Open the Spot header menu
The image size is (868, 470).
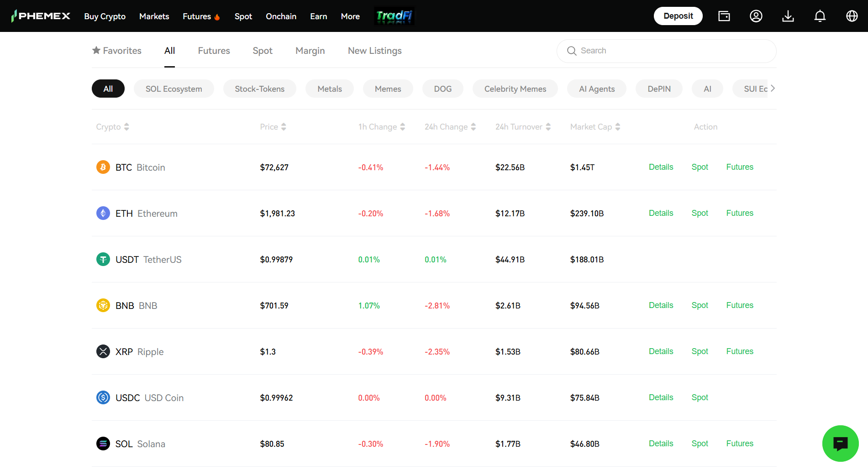[x=243, y=16]
